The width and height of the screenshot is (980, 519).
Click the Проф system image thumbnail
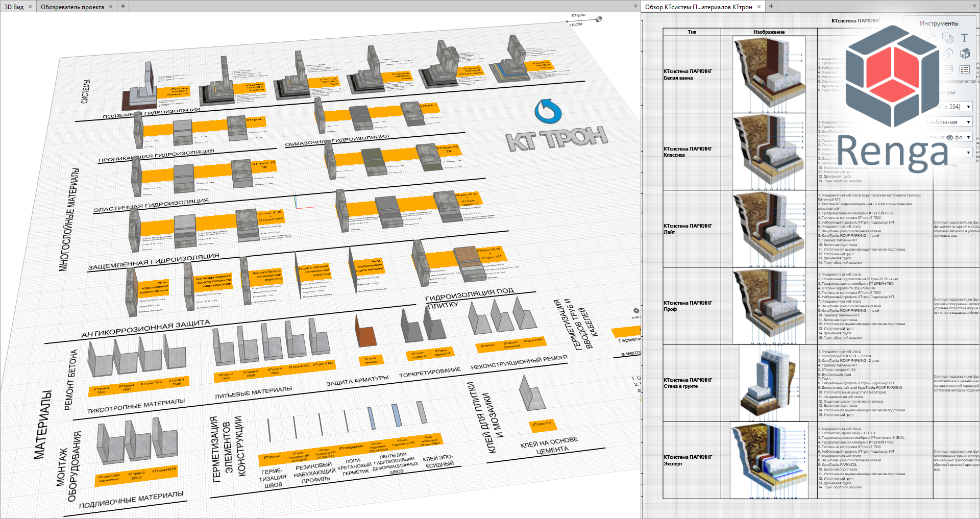769,306
